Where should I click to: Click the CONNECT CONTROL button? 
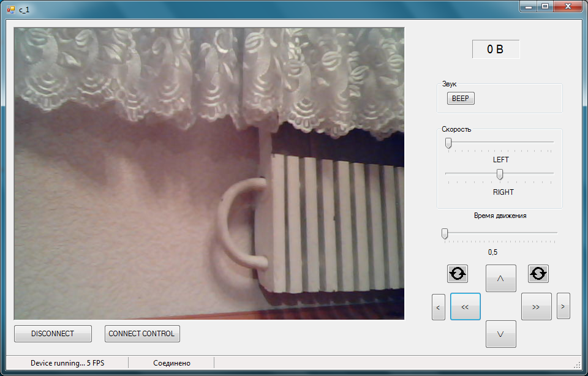coord(142,334)
